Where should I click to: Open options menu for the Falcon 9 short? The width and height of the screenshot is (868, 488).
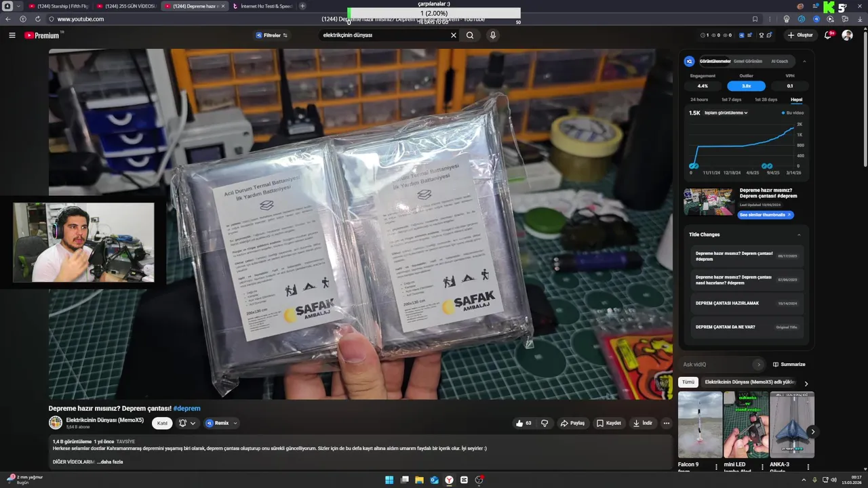click(x=716, y=467)
